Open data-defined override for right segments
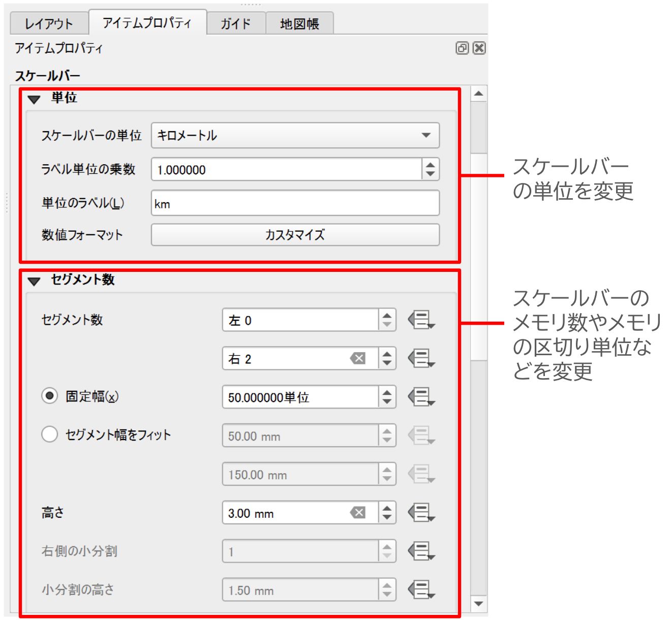672x620 pixels. click(421, 359)
